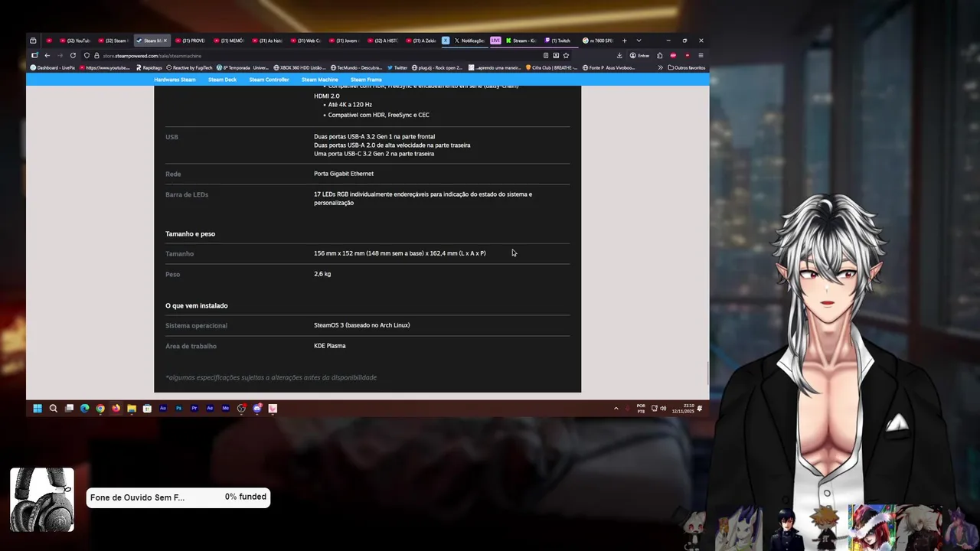Switch to the (31) PROVEI tab
Image resolution: width=980 pixels, height=551 pixels.
(x=190, y=41)
